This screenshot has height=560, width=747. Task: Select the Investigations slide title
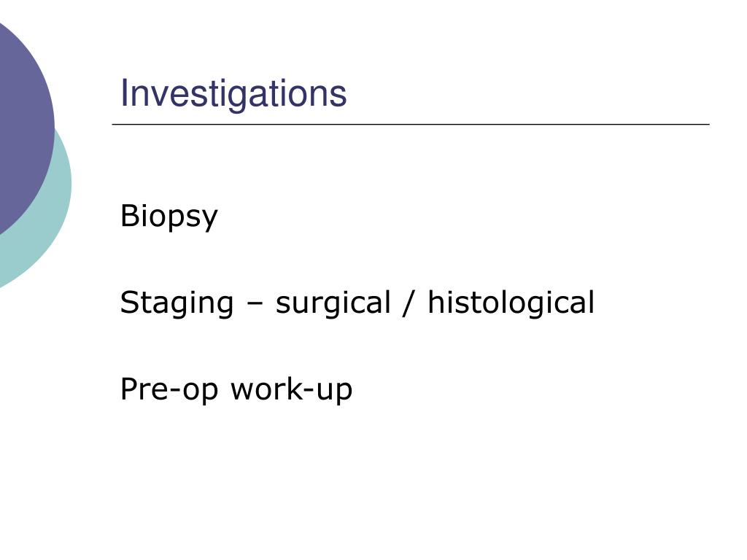233,94
